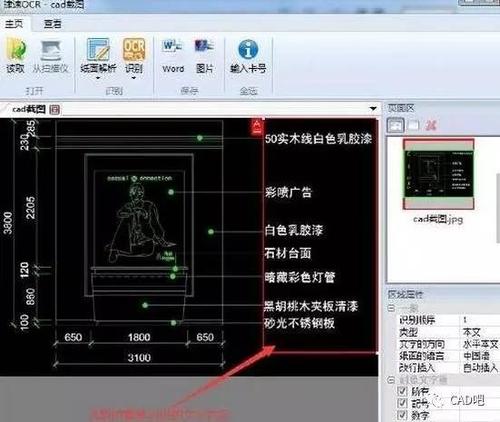Image resolution: width=500 pixels, height=422 pixels.
Task: Save result using the Word icon
Action: (173, 55)
